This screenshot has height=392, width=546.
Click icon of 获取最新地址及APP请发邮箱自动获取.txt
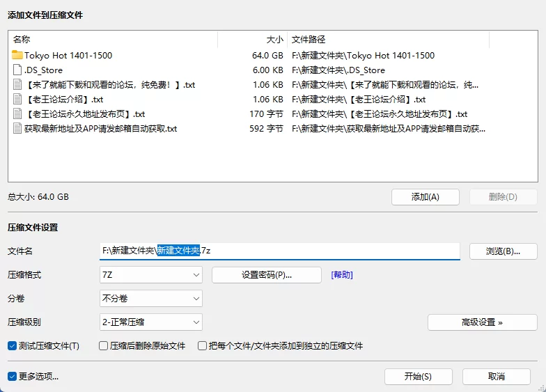click(17, 128)
